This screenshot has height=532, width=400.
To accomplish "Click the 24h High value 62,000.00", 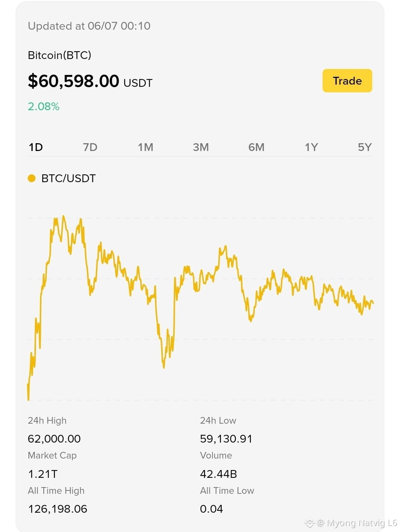I will click(54, 439).
